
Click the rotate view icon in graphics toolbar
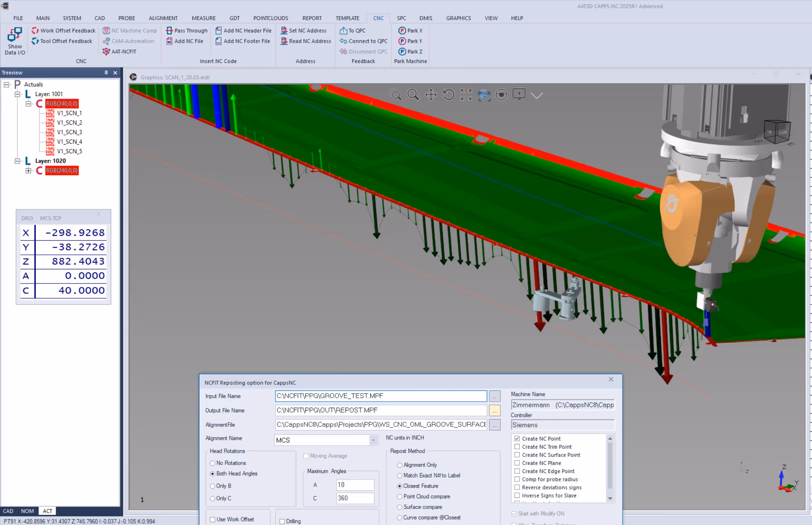[449, 94]
